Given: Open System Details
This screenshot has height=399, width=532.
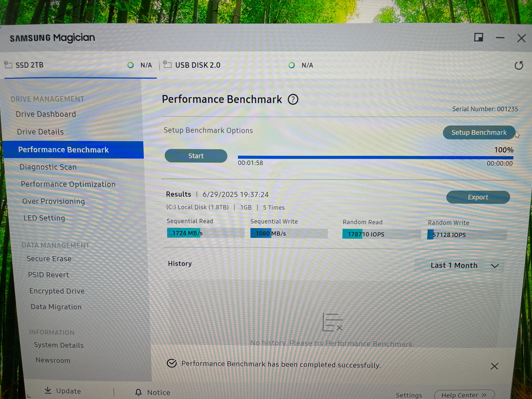Looking at the screenshot, I should [x=59, y=345].
